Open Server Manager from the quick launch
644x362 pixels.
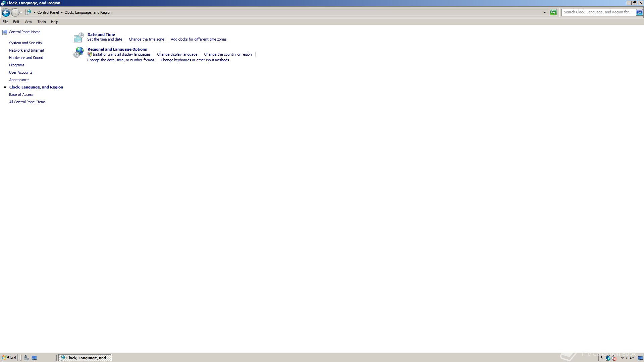coord(26,358)
